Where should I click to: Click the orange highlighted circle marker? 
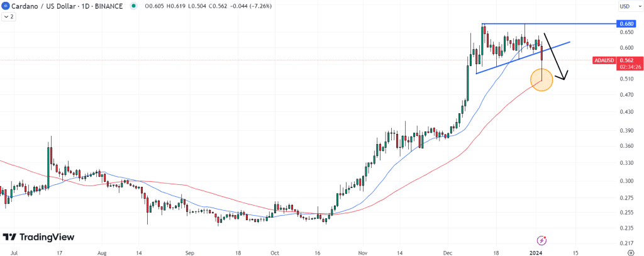point(541,80)
